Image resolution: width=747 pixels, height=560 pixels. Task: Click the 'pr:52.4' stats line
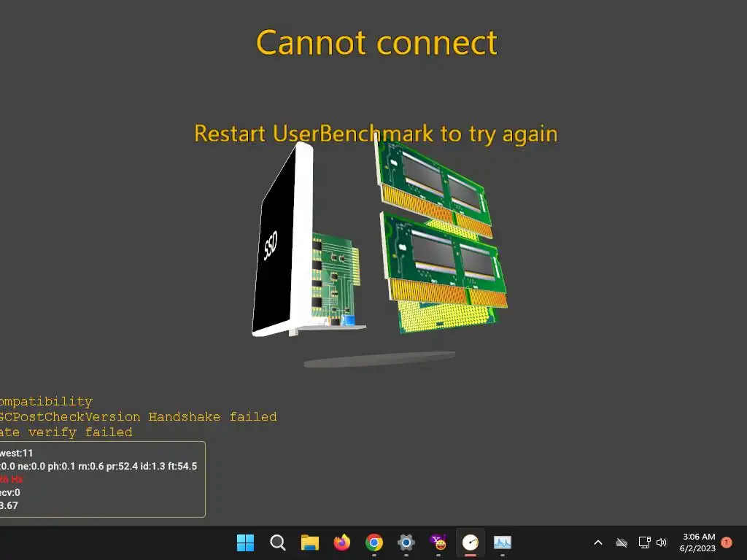(x=98, y=466)
